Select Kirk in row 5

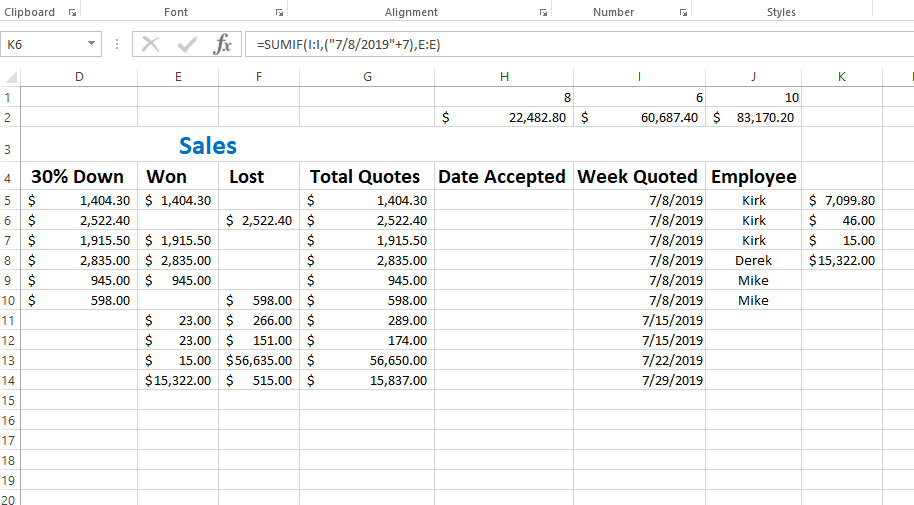click(754, 200)
